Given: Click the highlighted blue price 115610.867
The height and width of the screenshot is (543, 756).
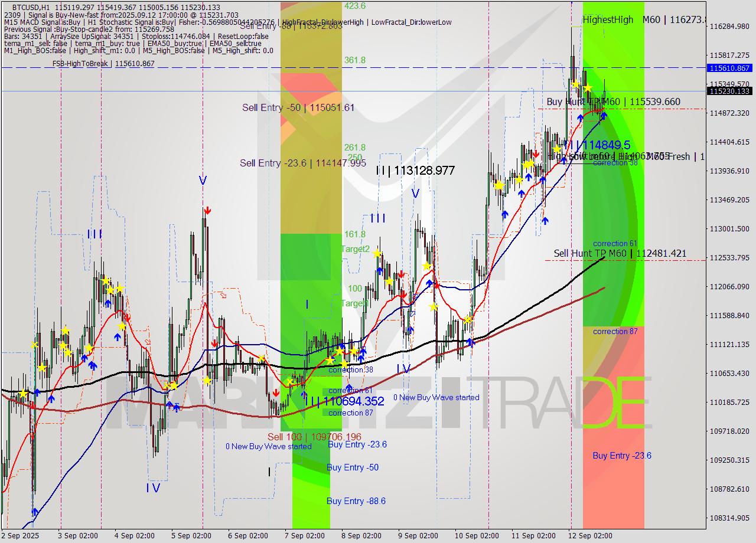Looking at the screenshot, I should 730,68.
